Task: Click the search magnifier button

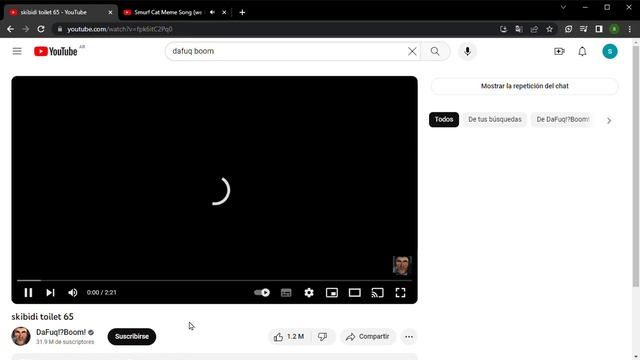Action: 435,51
